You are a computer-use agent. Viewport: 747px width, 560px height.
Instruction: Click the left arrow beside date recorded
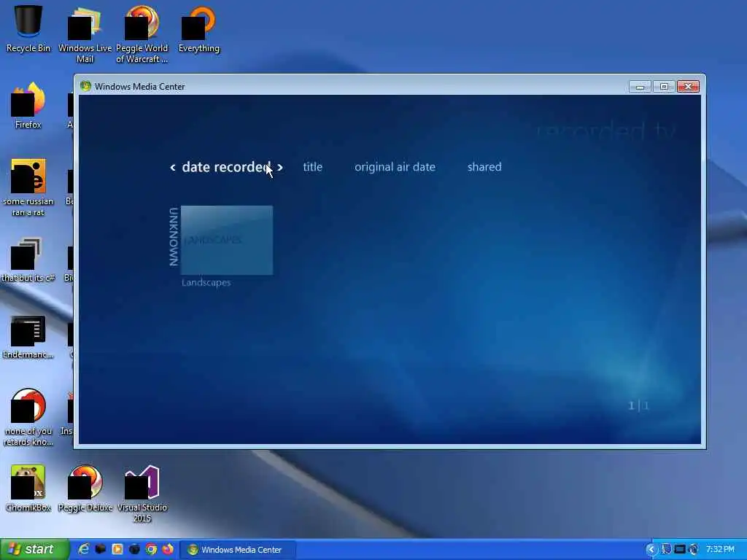(x=173, y=167)
